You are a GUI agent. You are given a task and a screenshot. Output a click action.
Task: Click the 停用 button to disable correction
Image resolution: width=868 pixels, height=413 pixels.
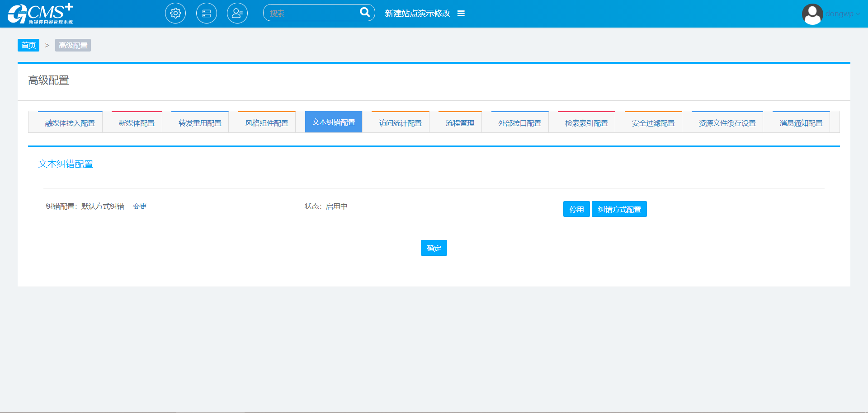click(576, 209)
